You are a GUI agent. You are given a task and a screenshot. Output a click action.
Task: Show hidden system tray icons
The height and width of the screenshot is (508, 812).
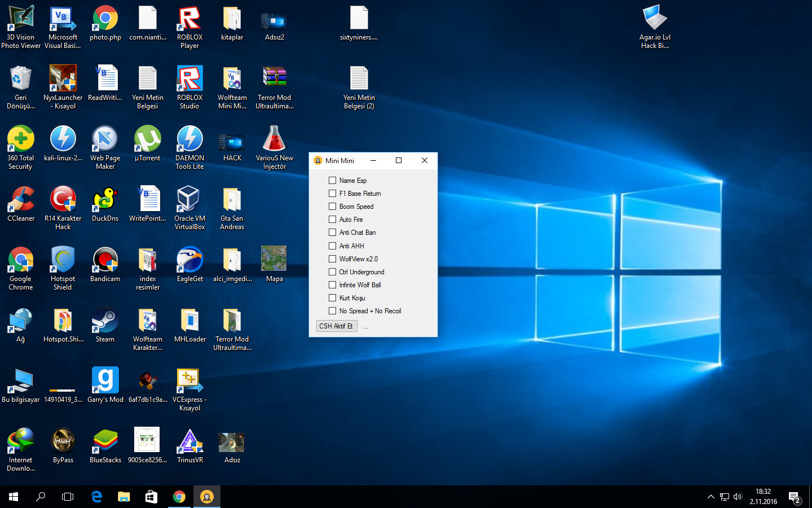(710, 497)
